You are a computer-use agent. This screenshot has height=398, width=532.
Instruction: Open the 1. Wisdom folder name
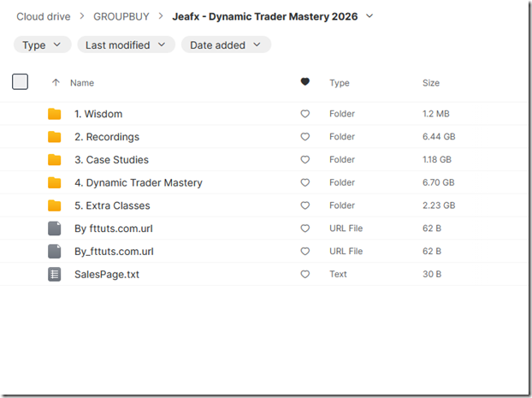point(98,114)
